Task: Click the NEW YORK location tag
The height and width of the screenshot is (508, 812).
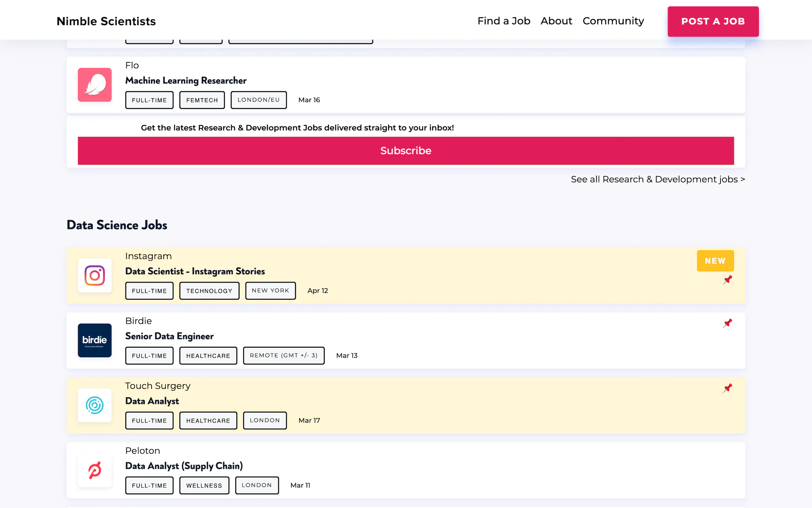Action: pyautogui.click(x=270, y=290)
